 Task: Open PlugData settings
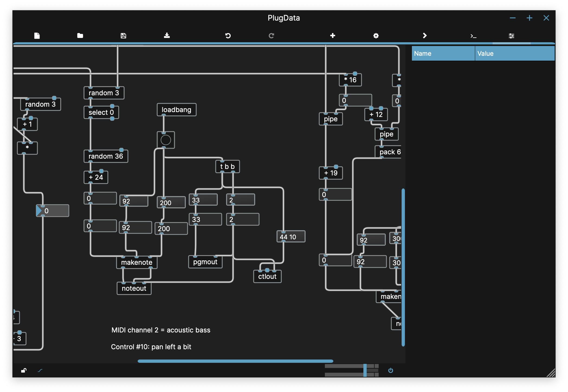(x=376, y=35)
